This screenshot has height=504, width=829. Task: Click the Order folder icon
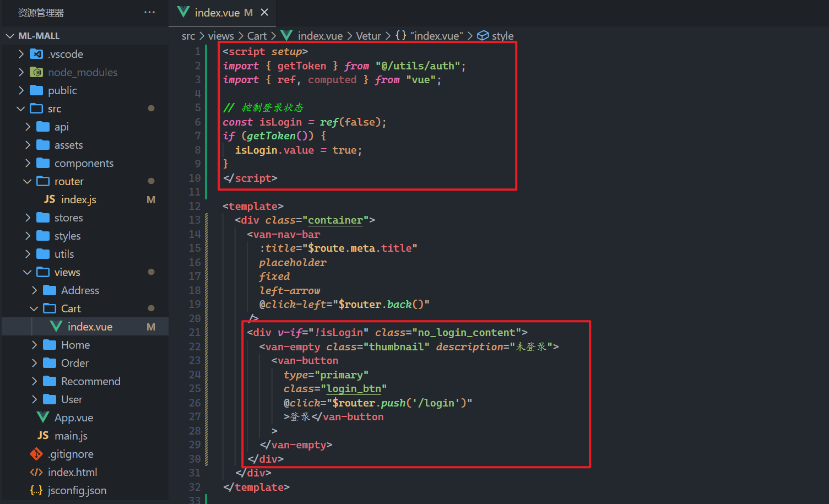[50, 363]
